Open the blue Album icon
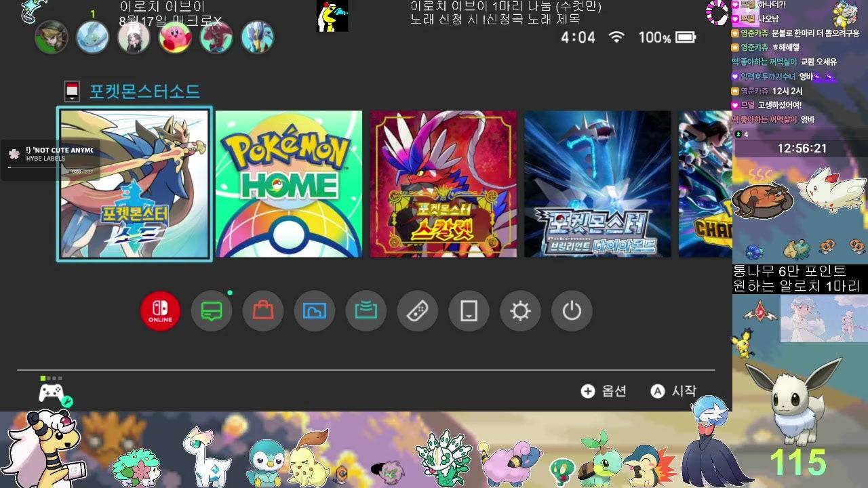Screen dimensions: 868x488 [315, 311]
